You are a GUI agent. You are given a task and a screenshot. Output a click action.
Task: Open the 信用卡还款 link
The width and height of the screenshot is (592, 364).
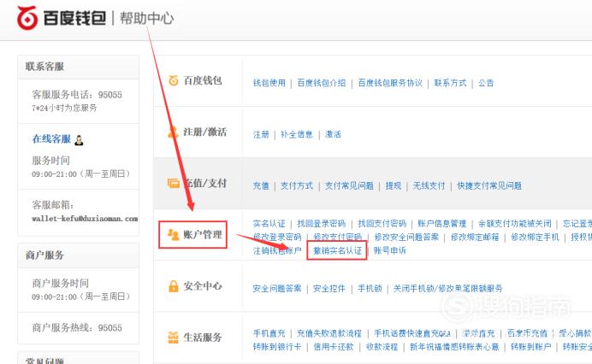click(334, 347)
